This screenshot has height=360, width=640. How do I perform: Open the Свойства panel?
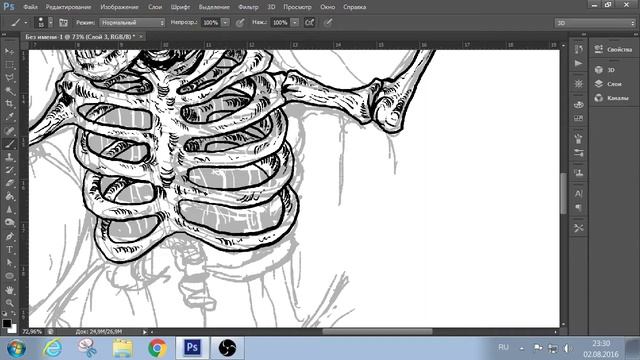tap(613, 49)
